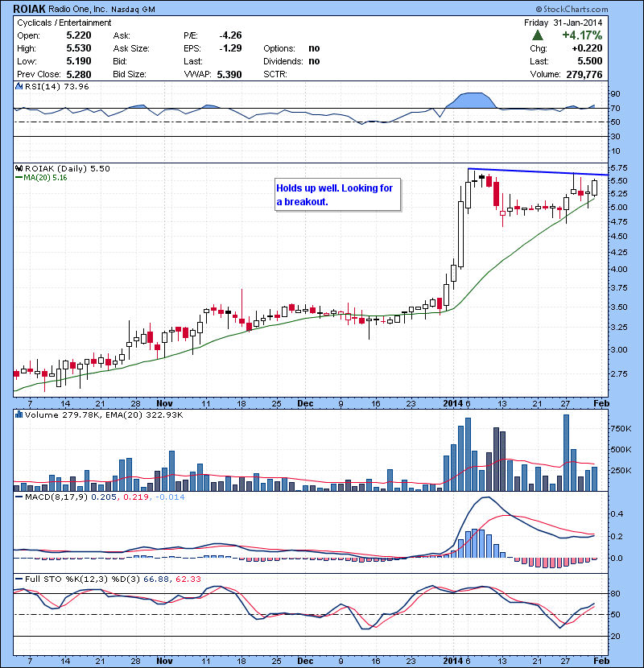This screenshot has width=644, height=668.
Task: Click the '2014' label on price axis
Action: coord(452,403)
